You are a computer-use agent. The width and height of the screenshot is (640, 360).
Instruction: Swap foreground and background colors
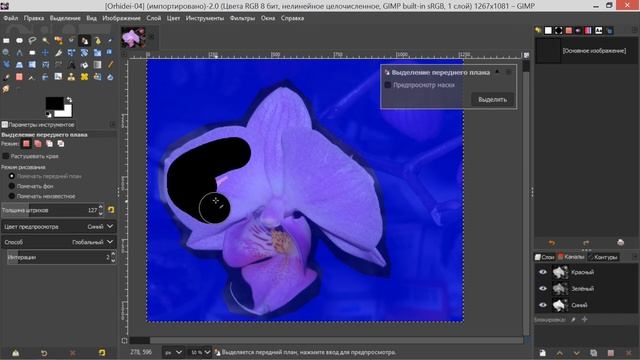[69, 99]
